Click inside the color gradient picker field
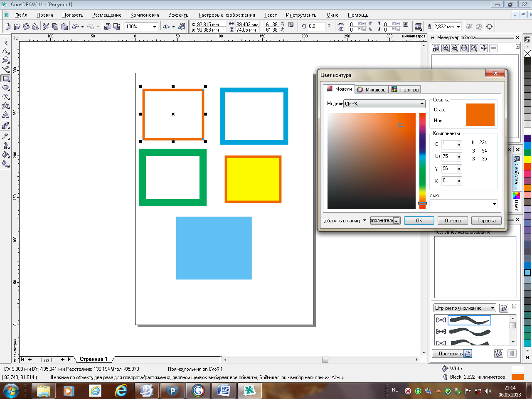 click(371, 161)
